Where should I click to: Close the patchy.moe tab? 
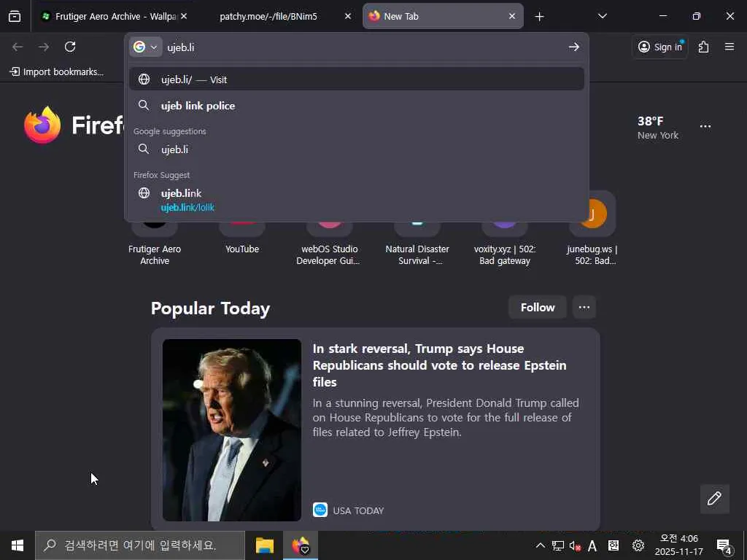348,16
